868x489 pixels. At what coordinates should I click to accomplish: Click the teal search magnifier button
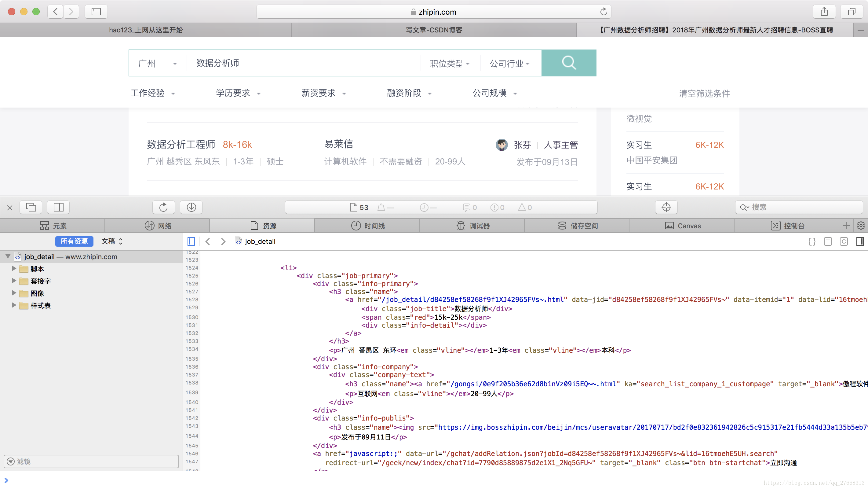[x=568, y=63]
